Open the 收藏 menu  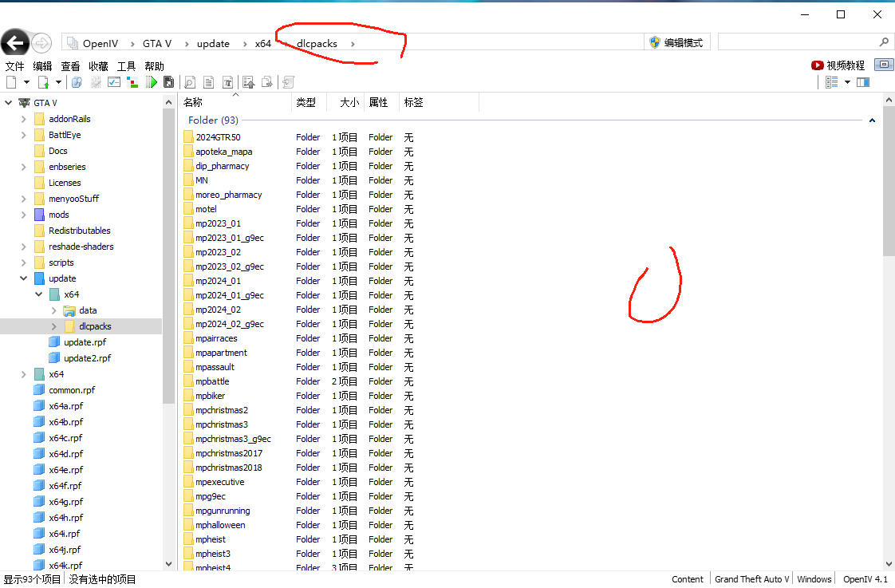click(98, 66)
